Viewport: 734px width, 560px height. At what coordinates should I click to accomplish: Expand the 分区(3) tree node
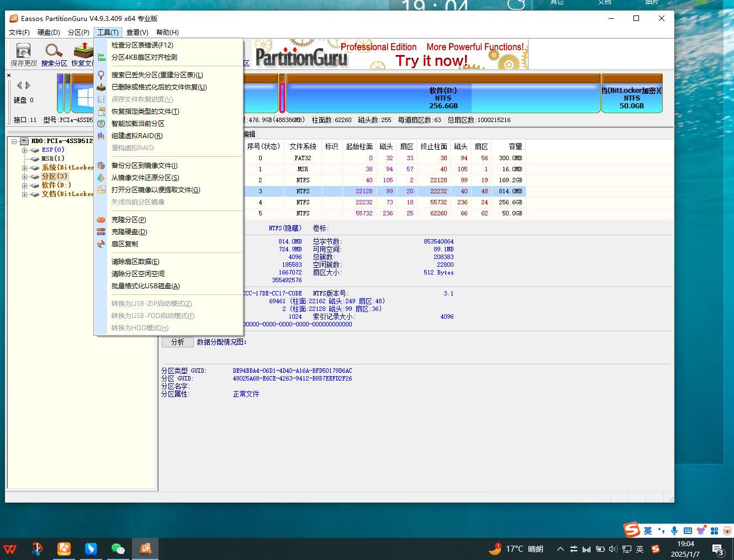[24, 177]
